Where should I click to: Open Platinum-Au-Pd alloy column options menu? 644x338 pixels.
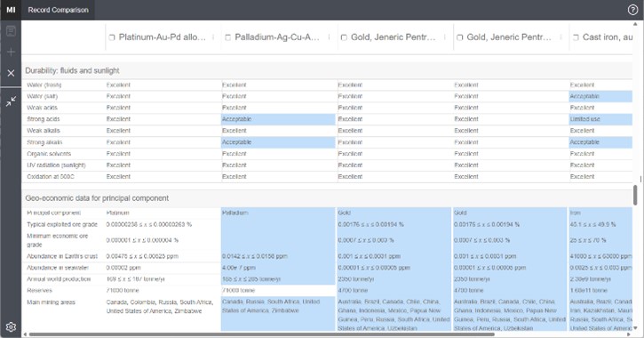click(x=213, y=37)
